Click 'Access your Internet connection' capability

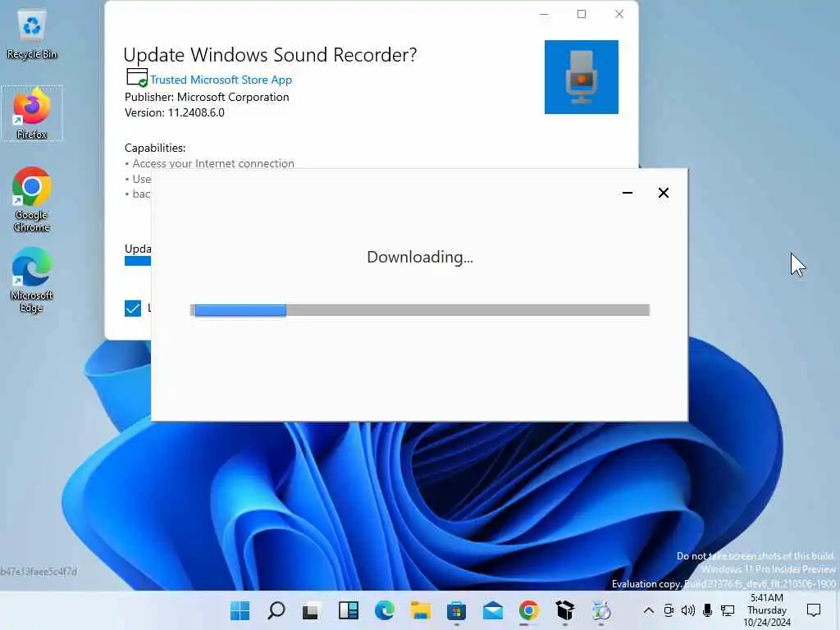pyautogui.click(x=213, y=163)
